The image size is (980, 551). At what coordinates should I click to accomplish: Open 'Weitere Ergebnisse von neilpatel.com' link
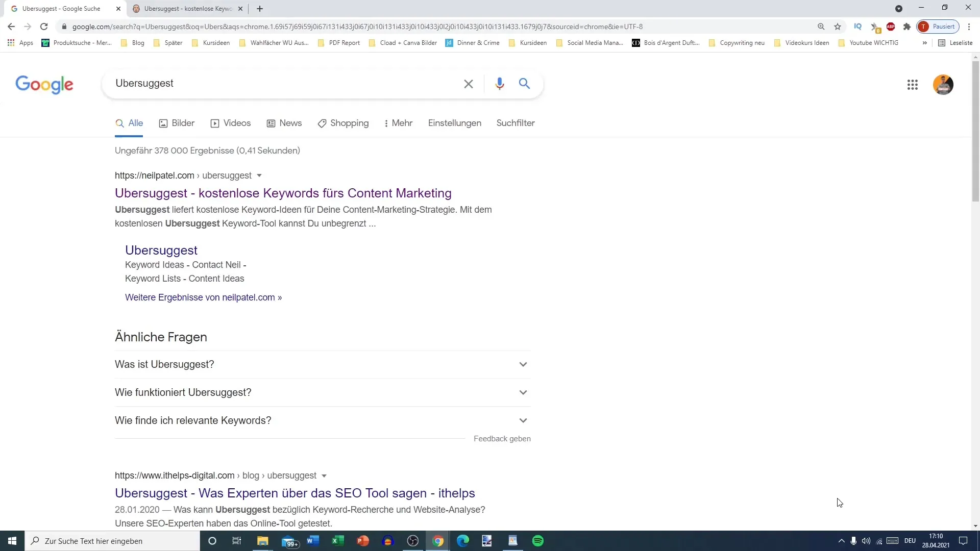pos(203,297)
